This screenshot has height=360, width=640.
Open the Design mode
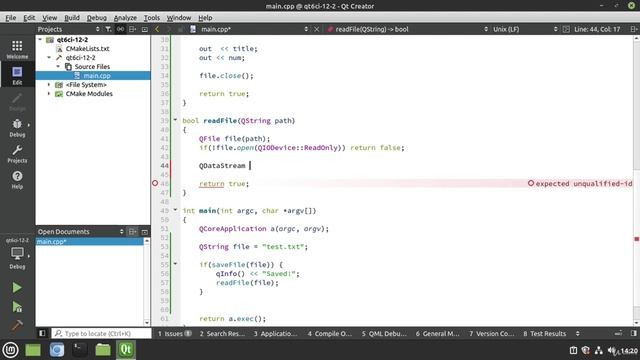[x=17, y=102]
